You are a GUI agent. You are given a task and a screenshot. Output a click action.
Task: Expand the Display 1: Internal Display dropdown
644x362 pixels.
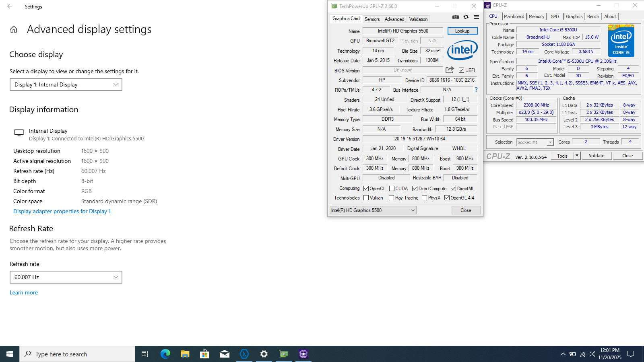point(66,84)
